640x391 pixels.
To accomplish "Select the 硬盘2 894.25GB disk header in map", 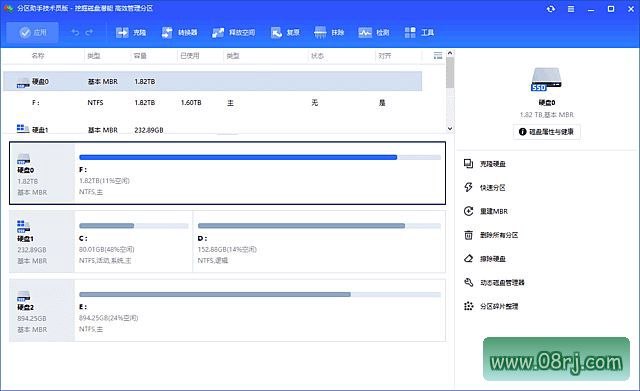I will click(x=42, y=310).
